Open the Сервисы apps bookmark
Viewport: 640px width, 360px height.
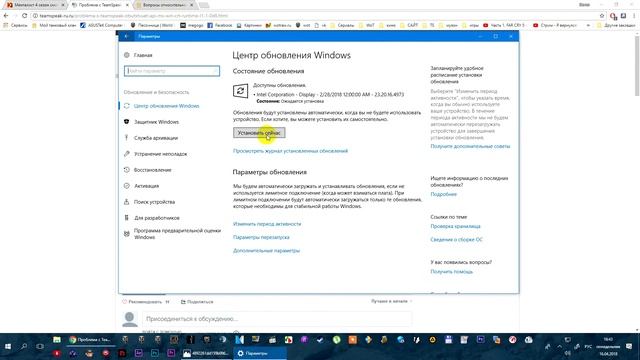(15, 25)
